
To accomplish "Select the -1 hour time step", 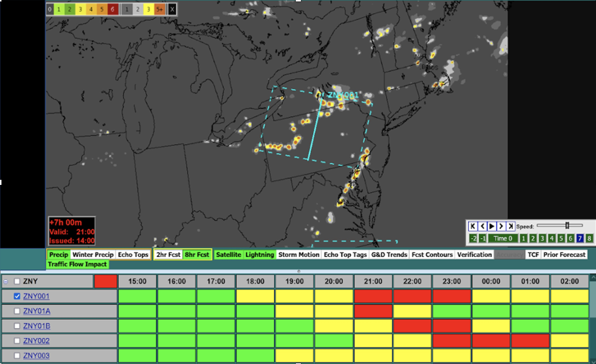I will click(483, 238).
